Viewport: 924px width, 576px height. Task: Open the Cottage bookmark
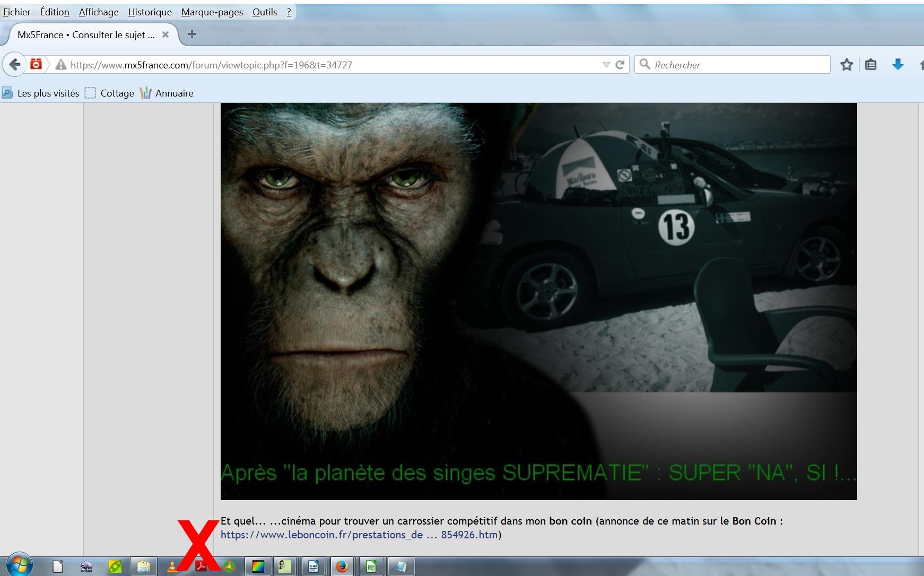pos(110,93)
